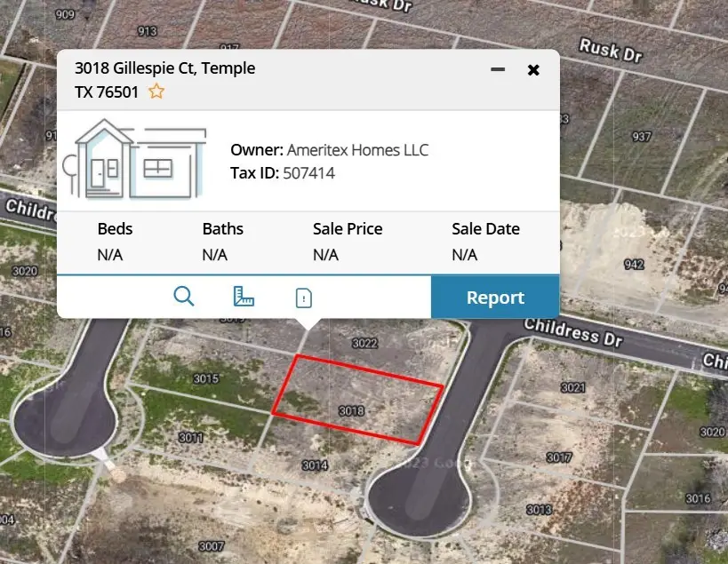Open the property search magnifier tool
The width and height of the screenshot is (728, 564).
tap(184, 297)
